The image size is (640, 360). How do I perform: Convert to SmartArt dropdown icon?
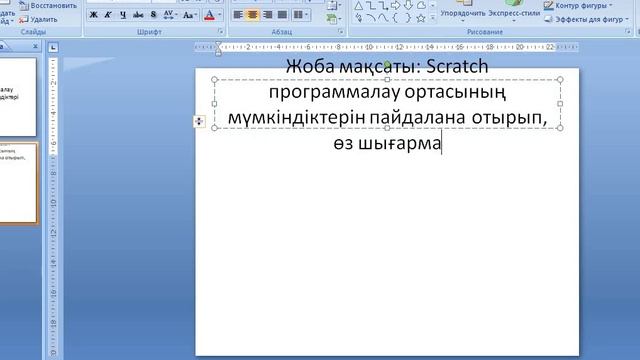334,18
